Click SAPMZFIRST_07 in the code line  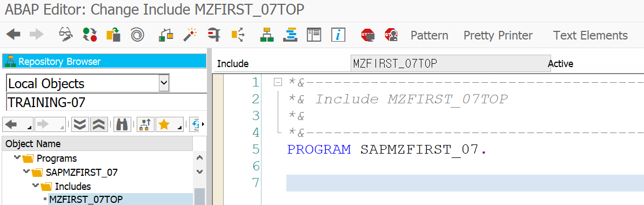click(x=420, y=149)
